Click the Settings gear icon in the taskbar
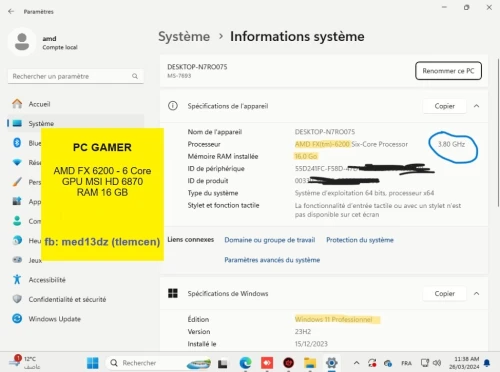 (332, 363)
